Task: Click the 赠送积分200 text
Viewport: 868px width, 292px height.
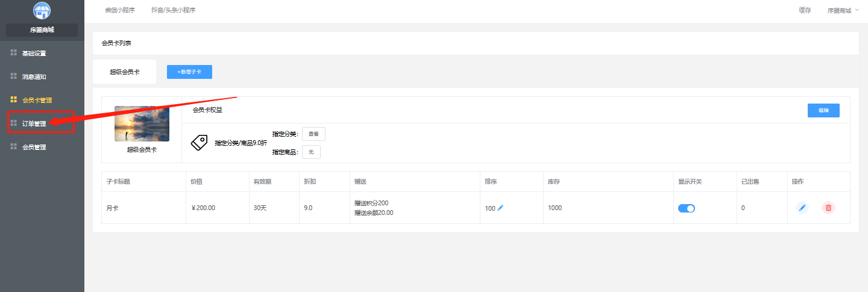Action: [x=371, y=203]
